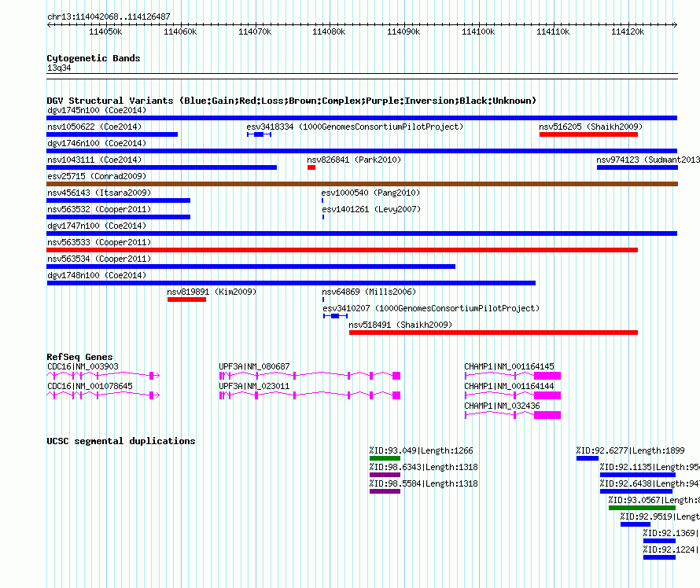The width and height of the screenshot is (700, 588).
Task: Click the red nsv563533 (Cooper2011) loss bar
Action: click(342, 250)
